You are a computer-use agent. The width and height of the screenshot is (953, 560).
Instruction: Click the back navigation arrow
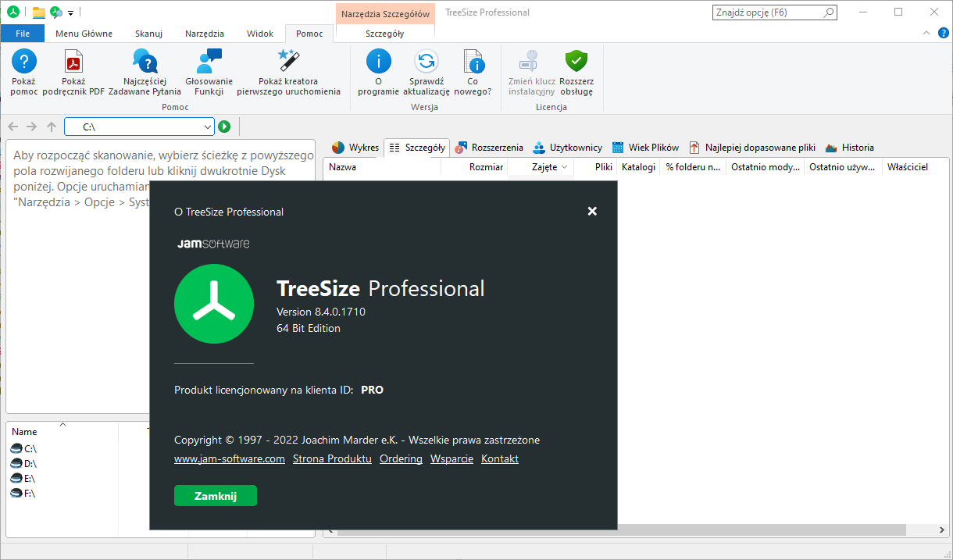pyautogui.click(x=12, y=127)
